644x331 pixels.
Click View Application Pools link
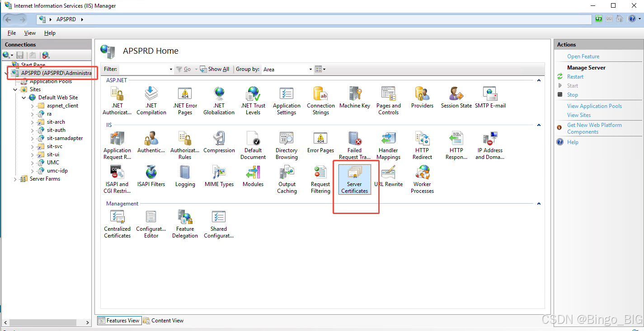click(594, 106)
